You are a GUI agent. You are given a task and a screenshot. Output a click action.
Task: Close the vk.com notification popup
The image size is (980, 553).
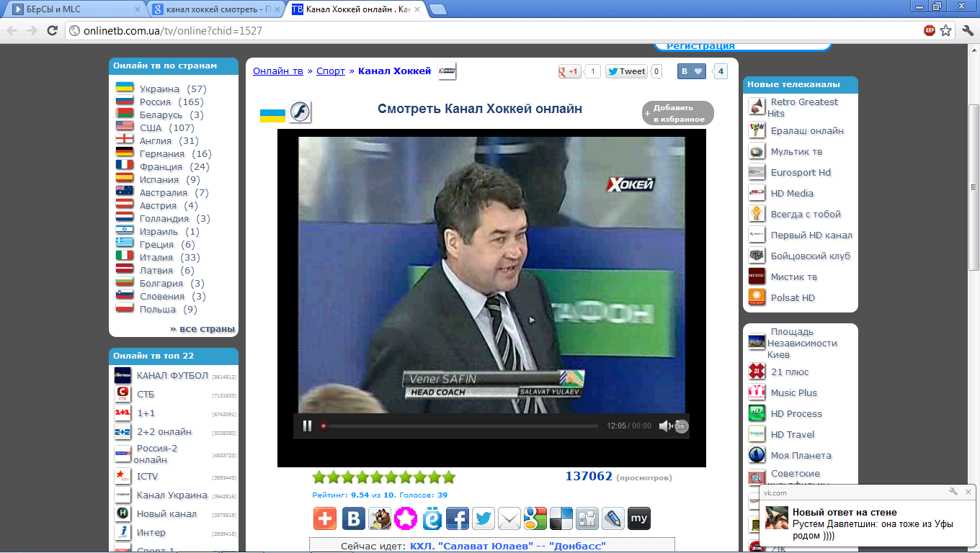(968, 492)
